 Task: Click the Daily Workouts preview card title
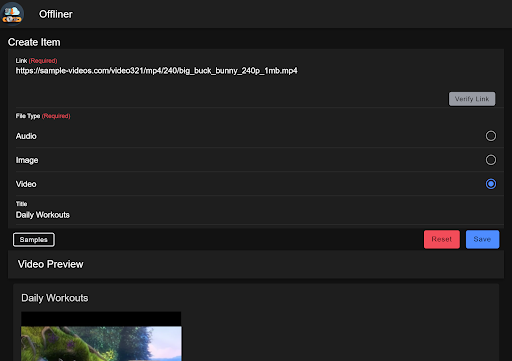pos(55,298)
